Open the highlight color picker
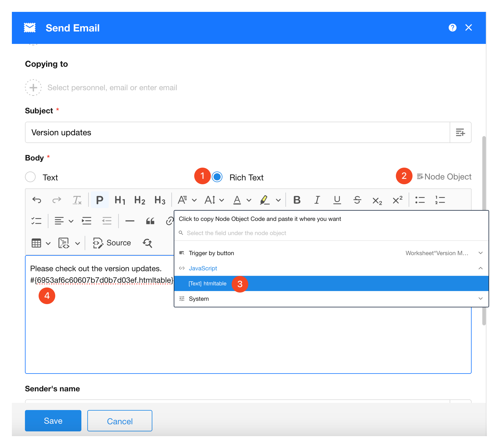This screenshot has width=501, height=448. point(278,200)
